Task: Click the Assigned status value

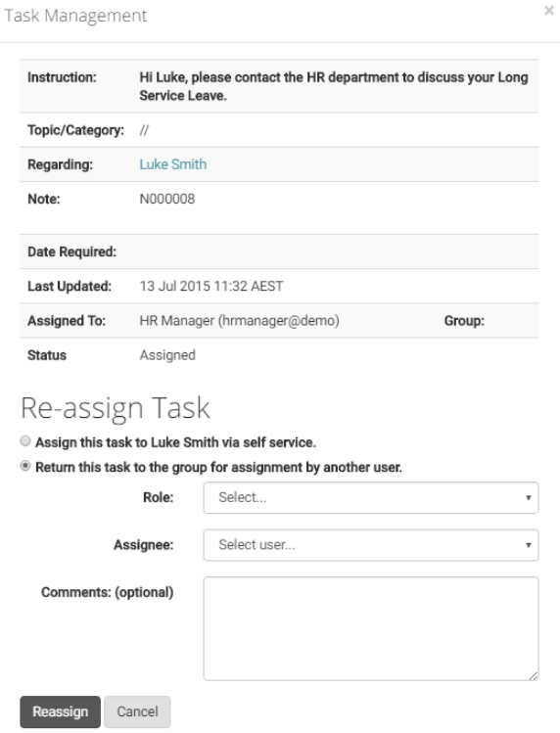Action: pos(167,355)
